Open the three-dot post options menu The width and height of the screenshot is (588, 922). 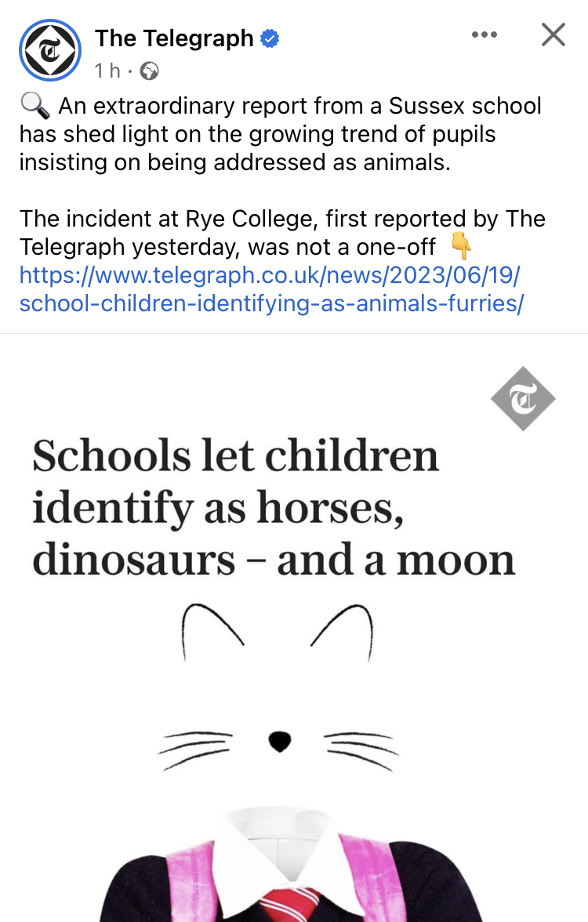[484, 34]
